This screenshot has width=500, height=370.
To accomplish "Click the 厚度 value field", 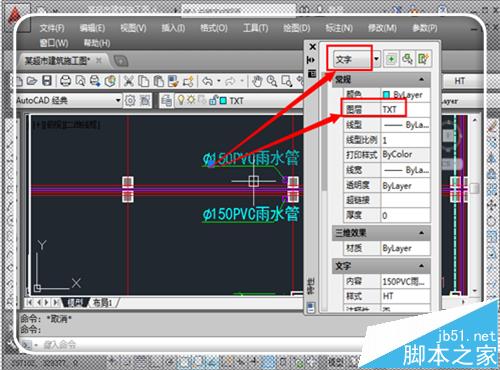I will (x=405, y=215).
